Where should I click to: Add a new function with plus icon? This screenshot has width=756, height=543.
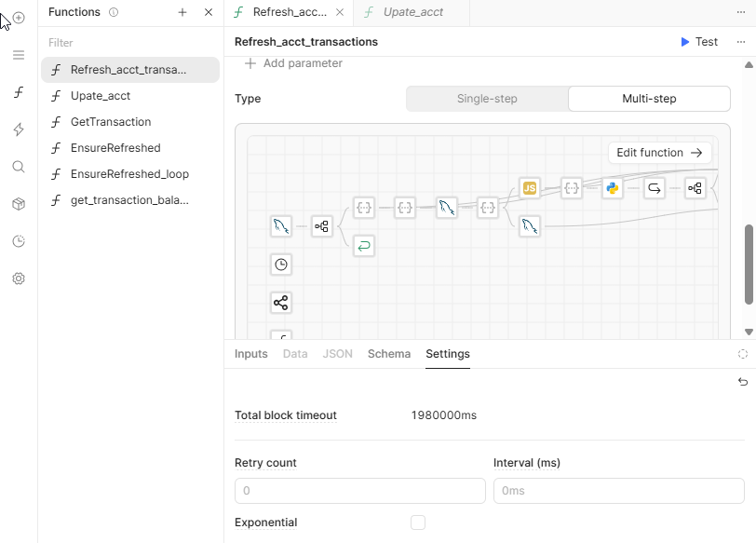click(182, 12)
